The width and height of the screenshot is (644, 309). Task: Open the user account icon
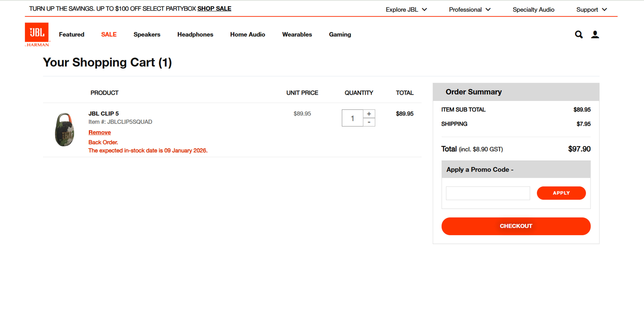tap(595, 34)
